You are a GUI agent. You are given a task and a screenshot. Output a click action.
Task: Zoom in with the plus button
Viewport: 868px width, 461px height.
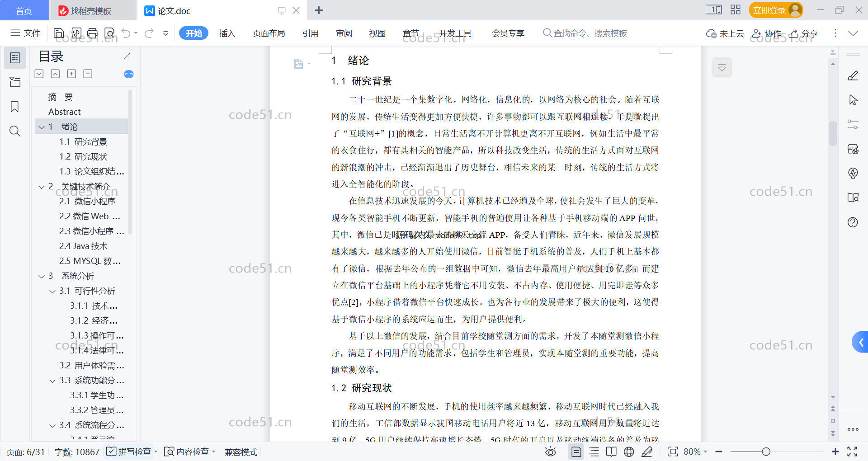point(835,452)
